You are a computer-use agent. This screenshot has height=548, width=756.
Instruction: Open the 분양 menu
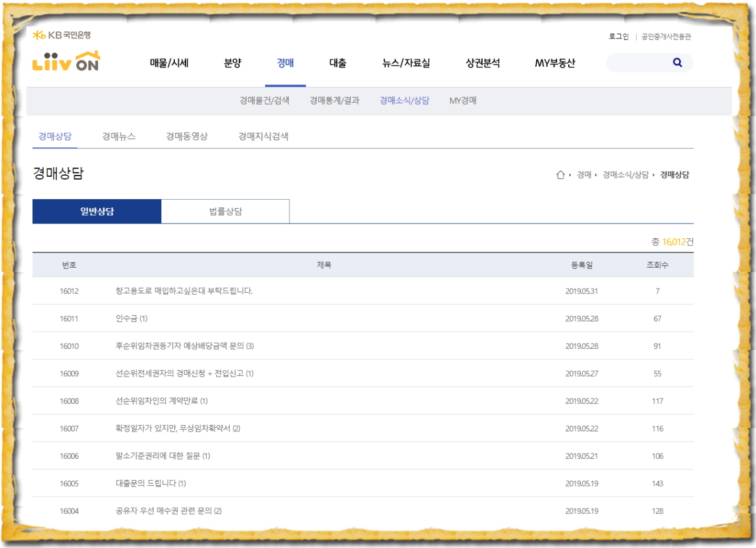pos(233,63)
